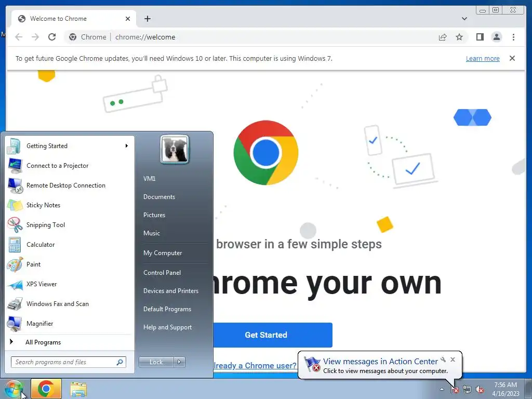The image size is (532, 399).
Task: Open a new tab with plus button
Action: tap(147, 19)
